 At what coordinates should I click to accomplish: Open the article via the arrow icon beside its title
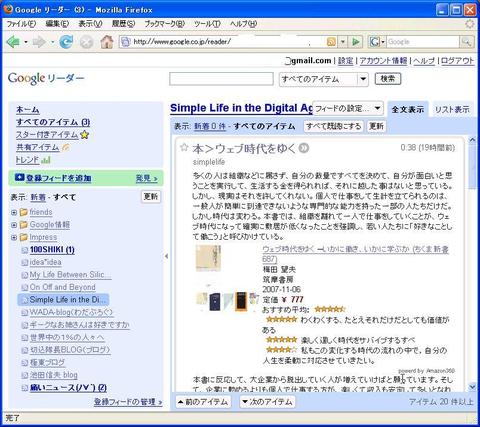(x=303, y=148)
